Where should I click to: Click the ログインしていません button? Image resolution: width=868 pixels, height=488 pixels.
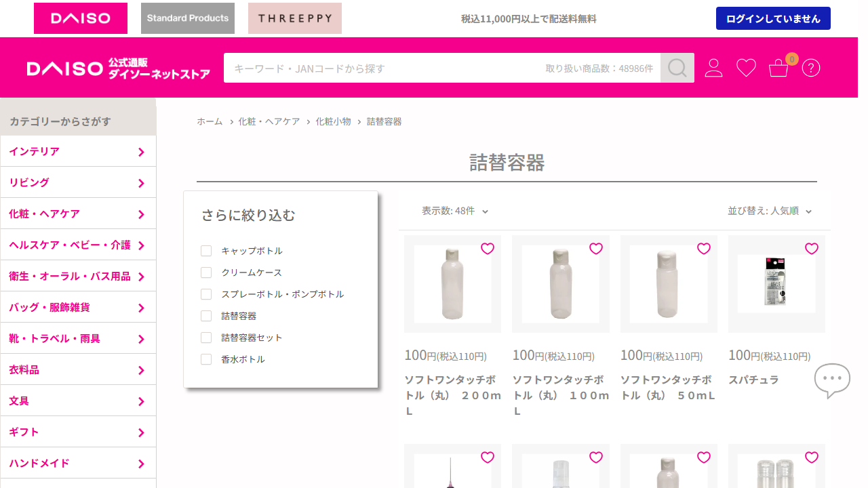773,18
